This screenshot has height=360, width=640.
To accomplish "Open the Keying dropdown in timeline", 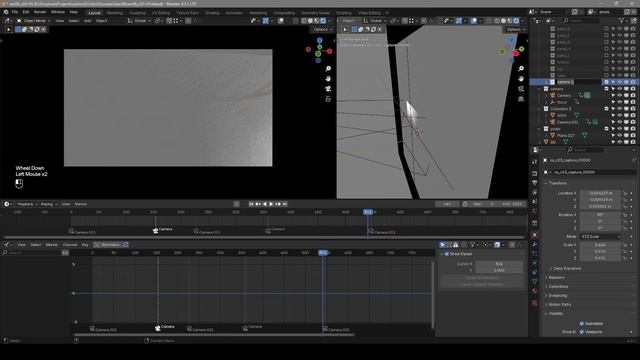I will click(x=48, y=204).
